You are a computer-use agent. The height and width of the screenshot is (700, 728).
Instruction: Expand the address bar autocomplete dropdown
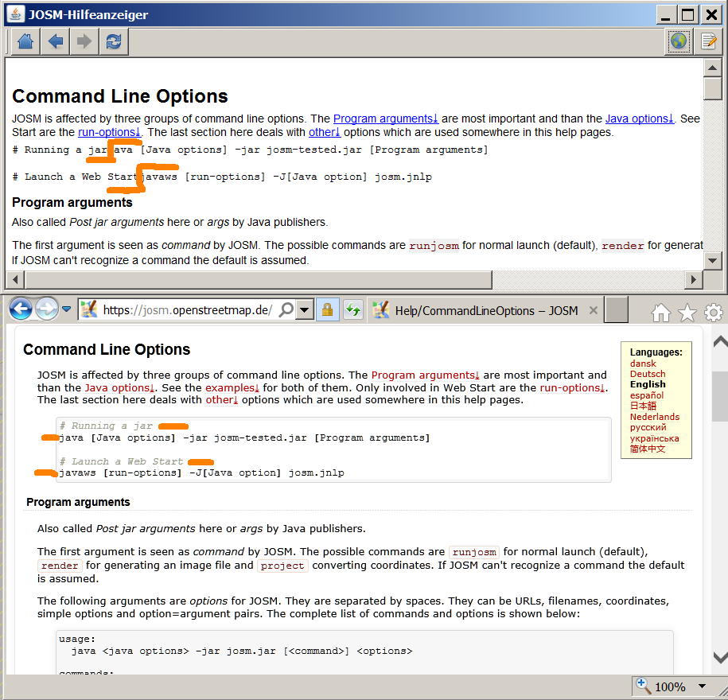coord(305,309)
